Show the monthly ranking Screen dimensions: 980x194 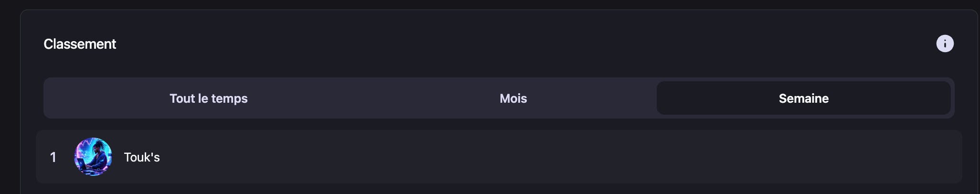pos(513,98)
